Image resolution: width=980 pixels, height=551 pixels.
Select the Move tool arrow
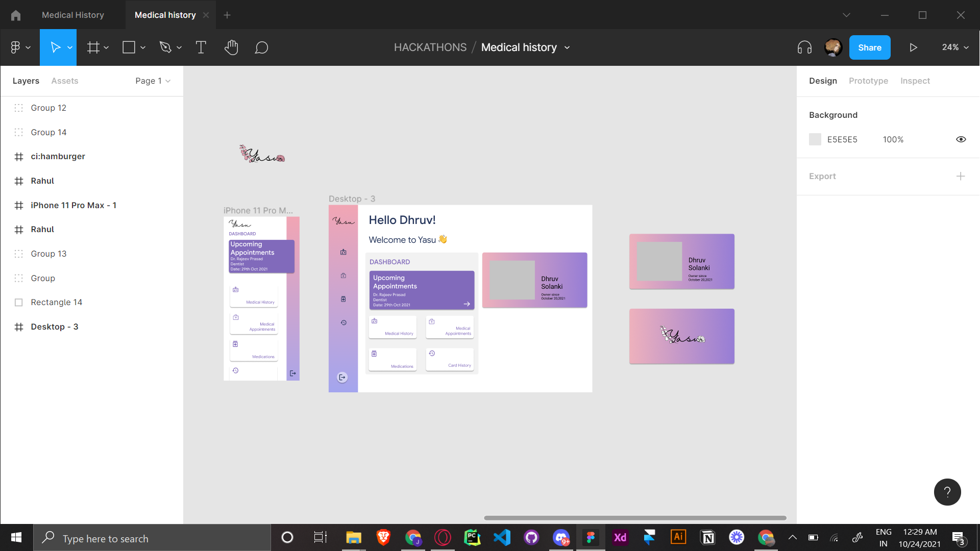(55, 47)
